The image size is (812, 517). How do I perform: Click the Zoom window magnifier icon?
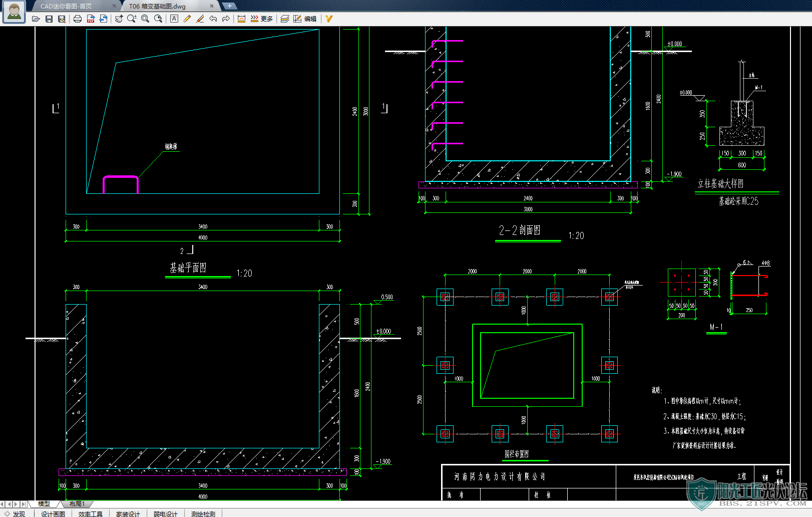coord(145,19)
